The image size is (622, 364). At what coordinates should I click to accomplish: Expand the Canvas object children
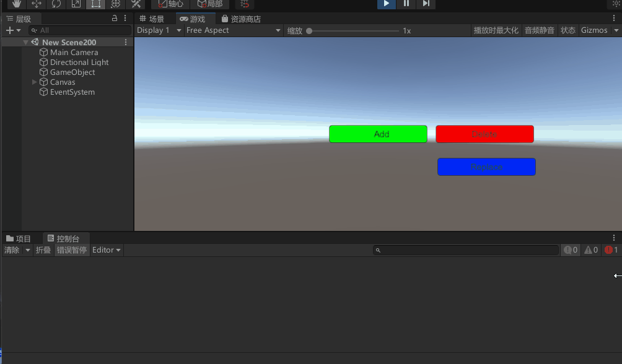[35, 82]
